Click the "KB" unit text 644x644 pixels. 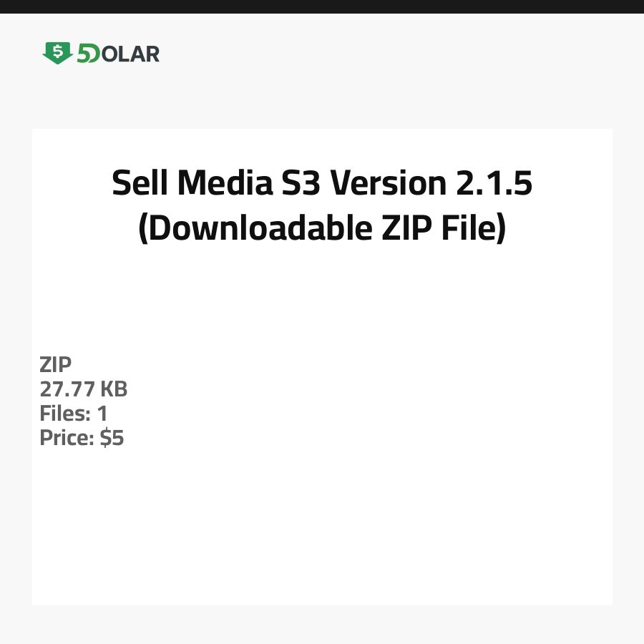pyautogui.click(x=113, y=389)
